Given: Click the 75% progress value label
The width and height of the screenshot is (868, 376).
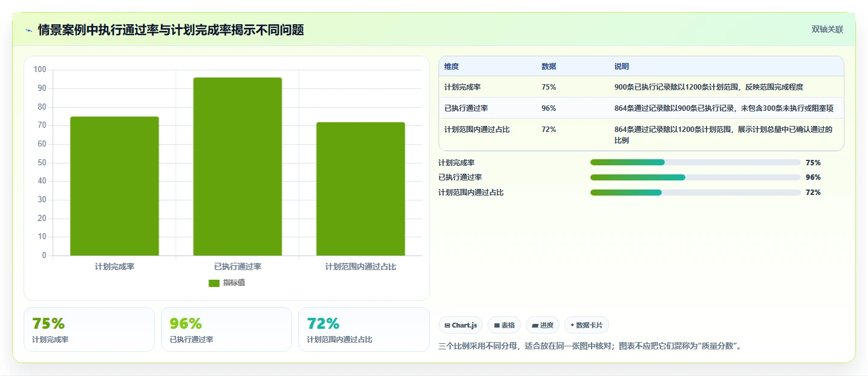Looking at the screenshot, I should click(x=813, y=163).
